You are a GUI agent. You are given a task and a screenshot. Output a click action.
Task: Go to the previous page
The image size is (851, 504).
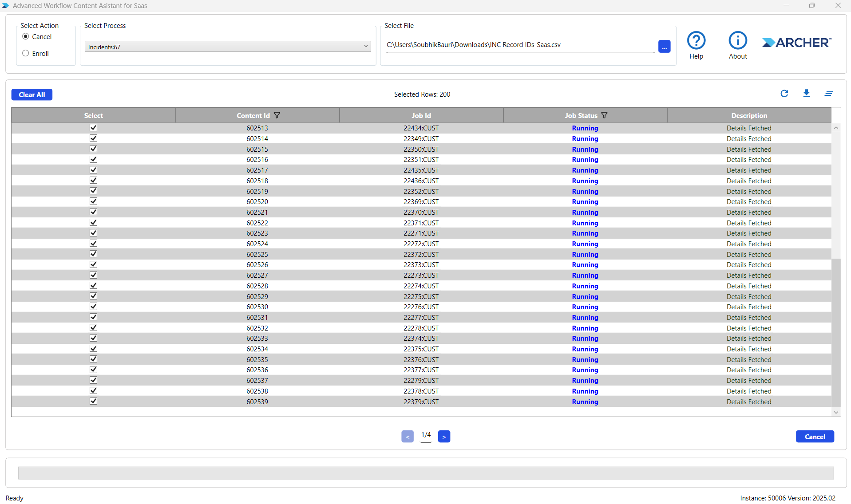pyautogui.click(x=408, y=437)
